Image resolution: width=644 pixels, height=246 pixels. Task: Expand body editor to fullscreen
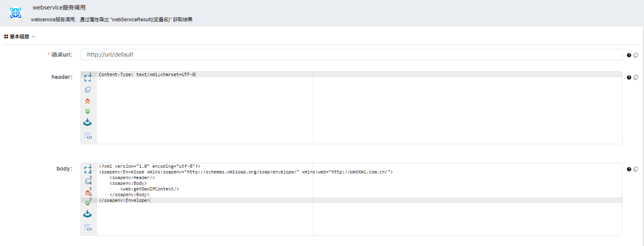point(88,169)
